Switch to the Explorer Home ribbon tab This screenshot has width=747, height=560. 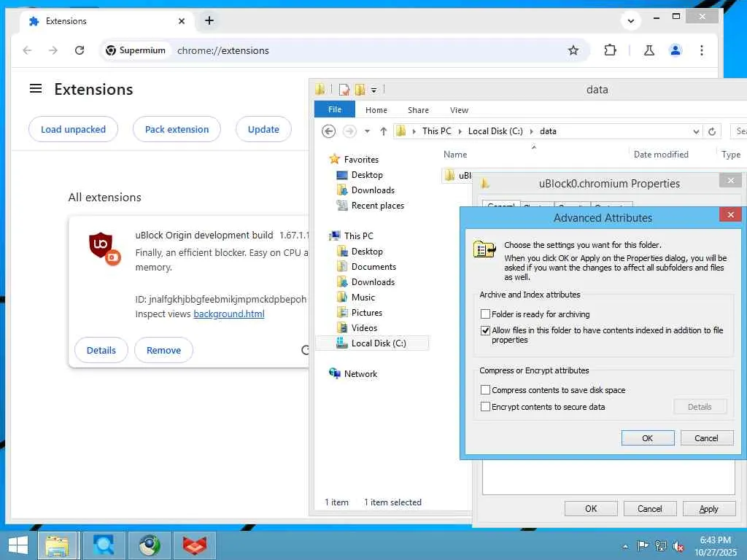[376, 110]
